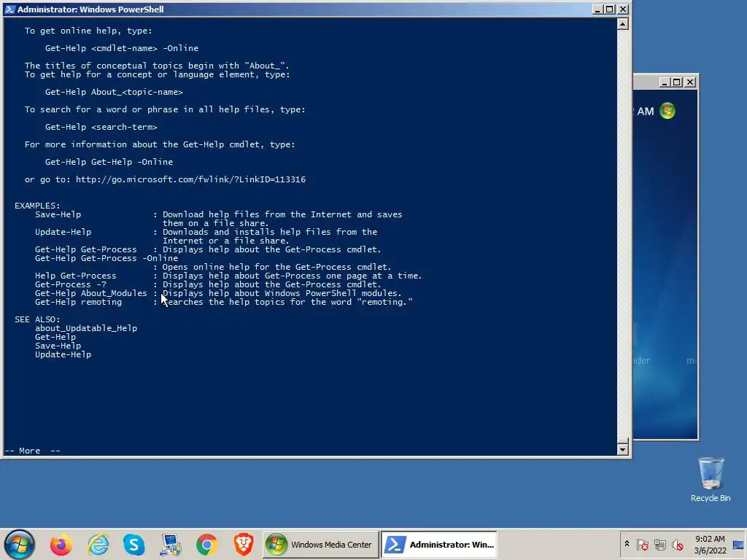Close the PowerShell window
The image size is (747, 560).
pyautogui.click(x=623, y=9)
